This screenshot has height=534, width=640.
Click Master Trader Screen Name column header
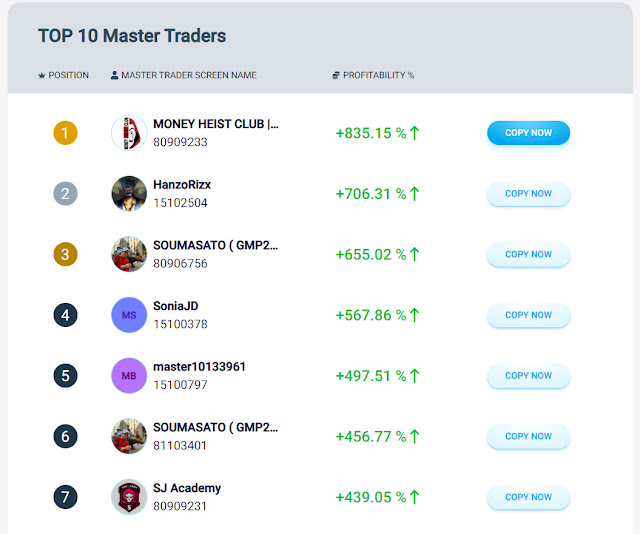pyautogui.click(x=184, y=75)
